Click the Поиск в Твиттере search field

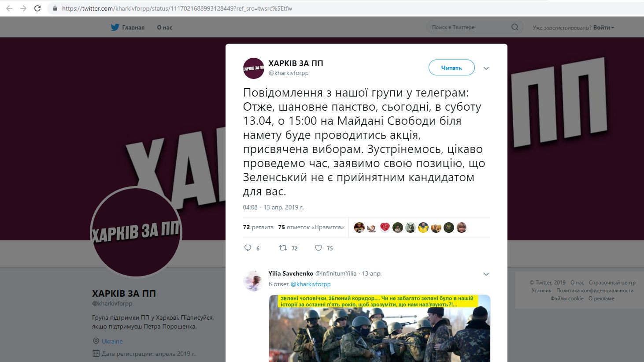click(469, 27)
